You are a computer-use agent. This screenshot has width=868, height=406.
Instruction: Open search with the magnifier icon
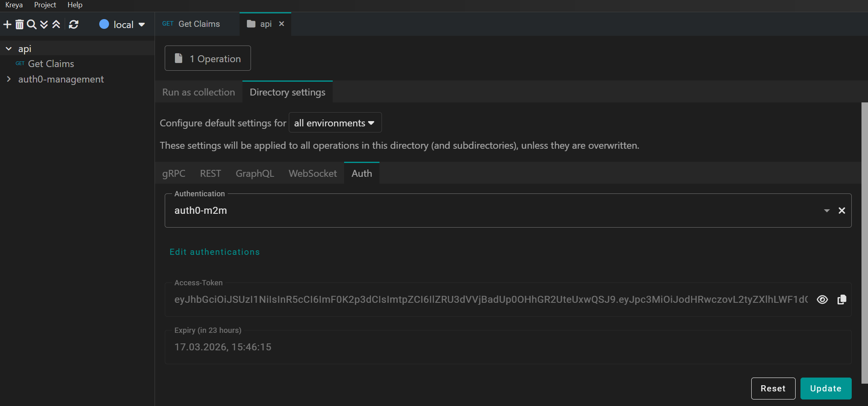click(31, 24)
